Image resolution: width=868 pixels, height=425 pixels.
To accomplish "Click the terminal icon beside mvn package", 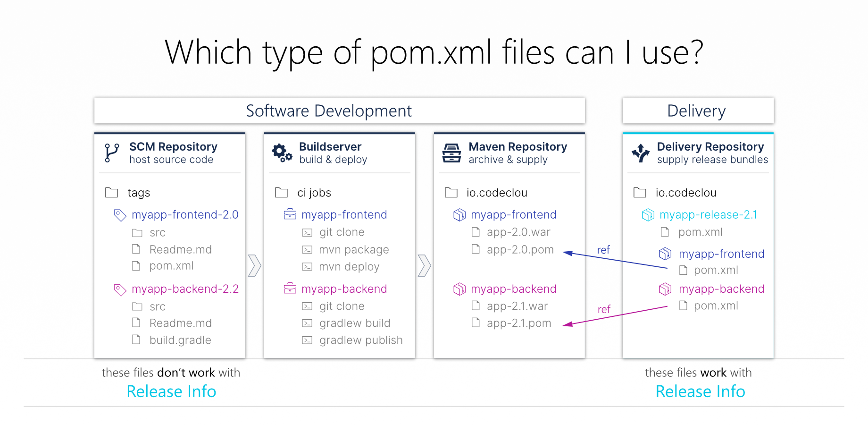I will point(307,250).
